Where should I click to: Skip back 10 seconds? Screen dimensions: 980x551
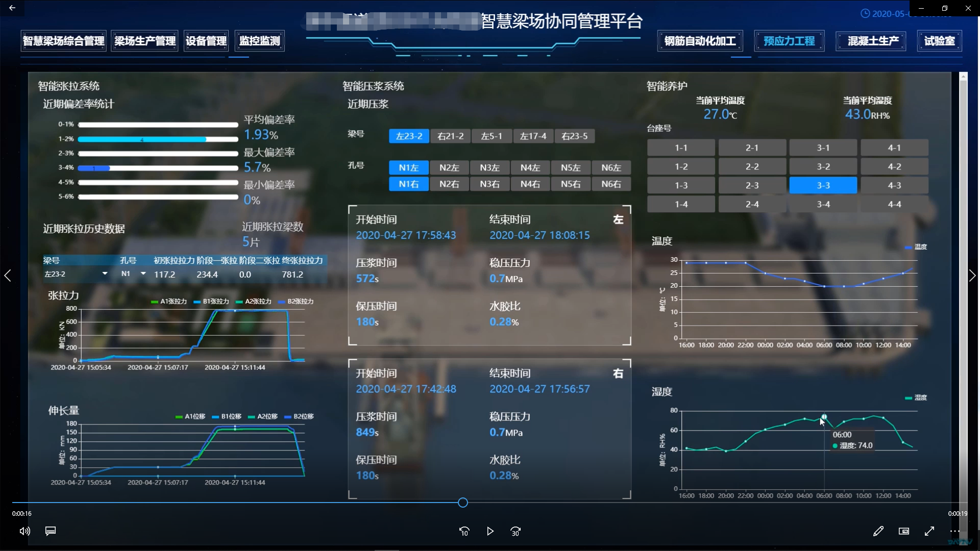point(464,531)
